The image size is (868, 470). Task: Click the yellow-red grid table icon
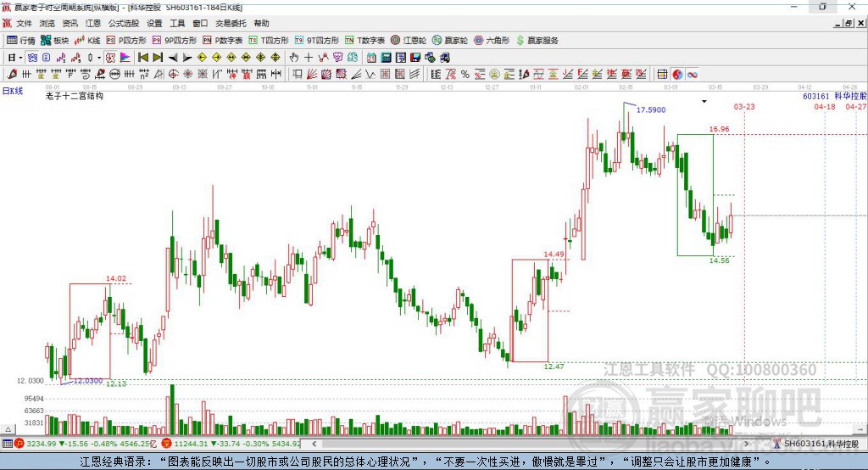663,75
